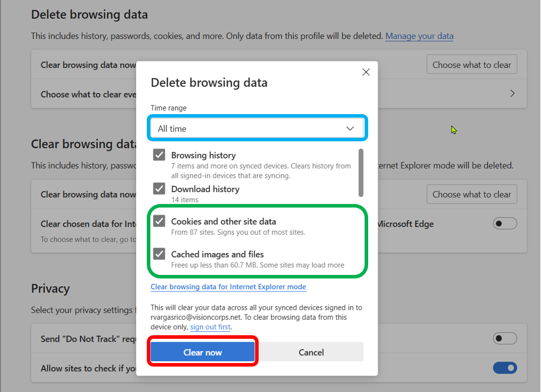Click Cancel to dismiss dialog
541x392 pixels.
pos(311,352)
